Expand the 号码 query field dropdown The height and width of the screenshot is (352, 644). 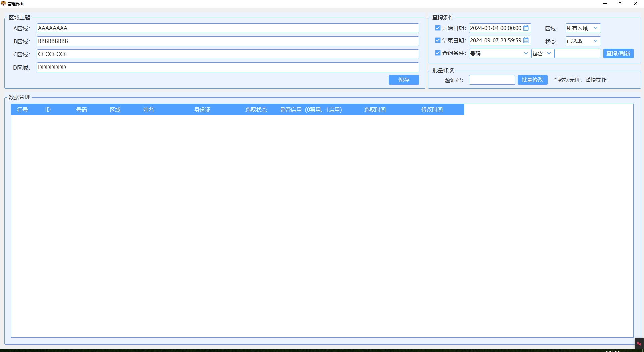[x=526, y=53]
